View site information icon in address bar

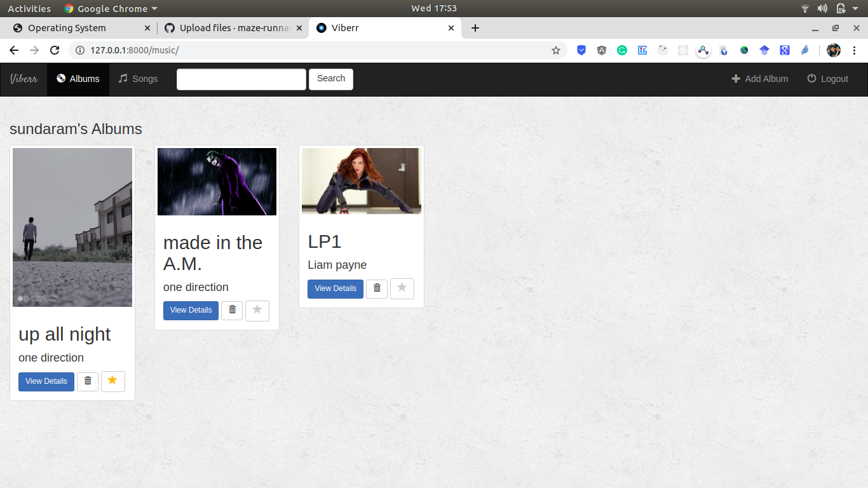pos(79,50)
